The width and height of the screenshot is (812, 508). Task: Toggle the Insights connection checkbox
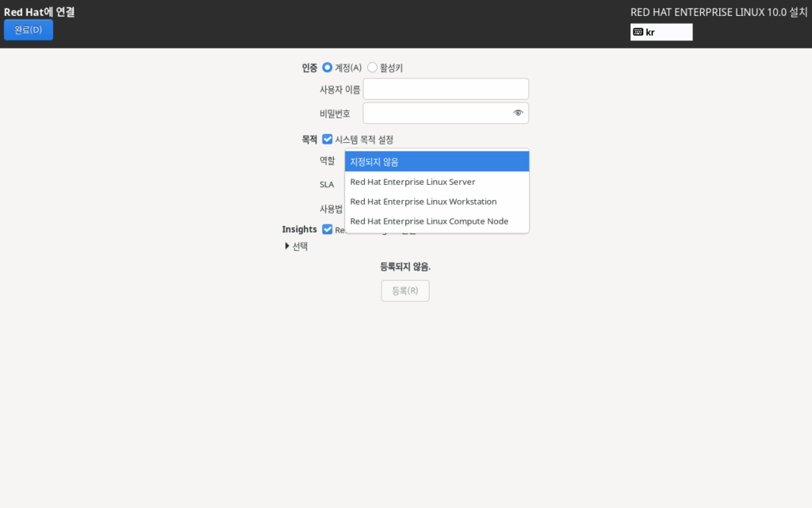coord(327,229)
